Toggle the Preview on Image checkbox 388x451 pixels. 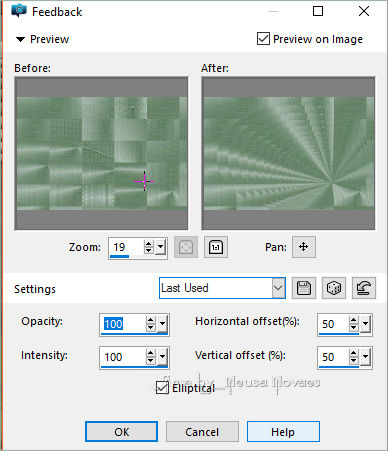[263, 39]
